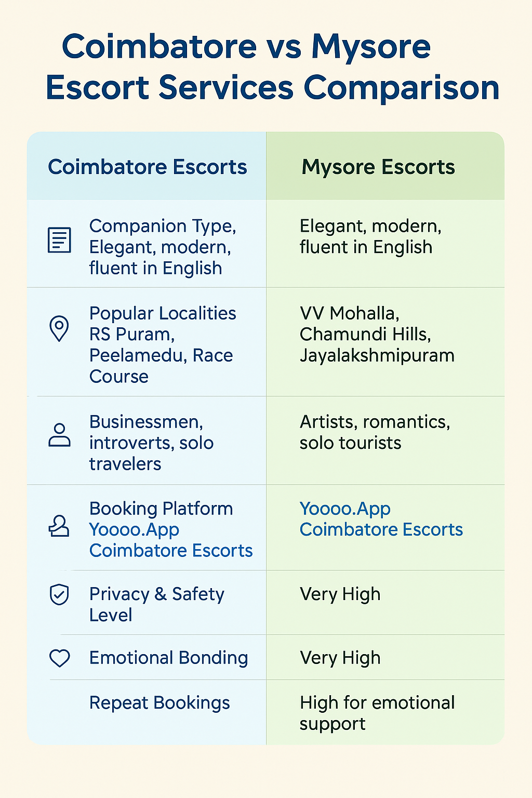The height and width of the screenshot is (798, 532).
Task: Click the shield checkmark icon
Action: [59, 594]
